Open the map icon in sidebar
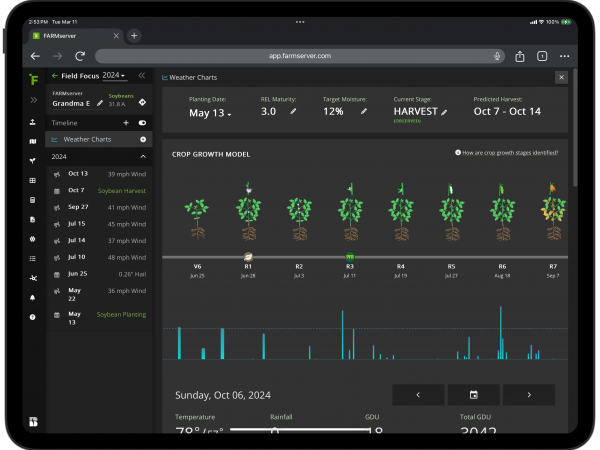 click(33, 142)
